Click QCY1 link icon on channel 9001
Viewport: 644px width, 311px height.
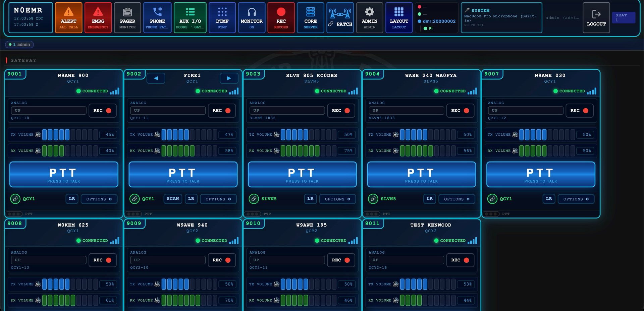pos(15,199)
